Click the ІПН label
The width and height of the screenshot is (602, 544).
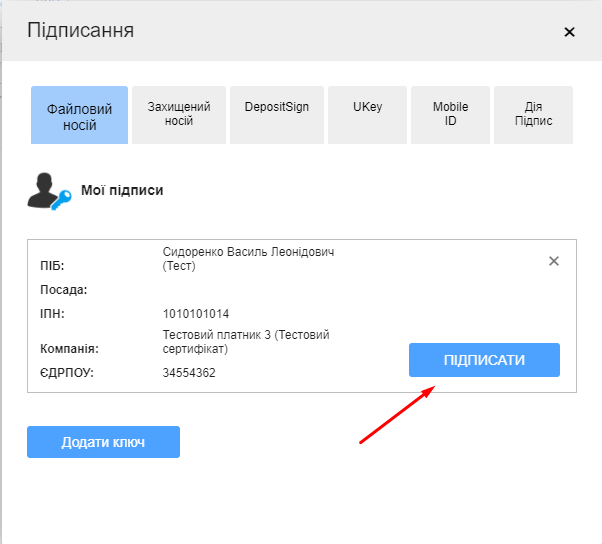pyautogui.click(x=52, y=314)
